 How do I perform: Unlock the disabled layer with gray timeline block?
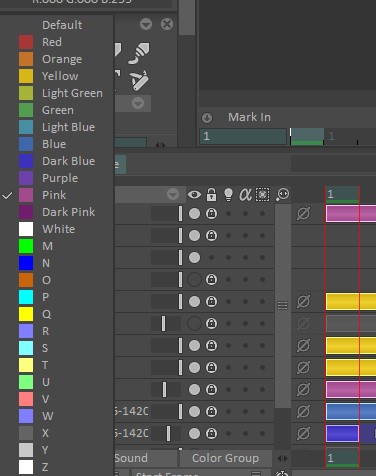(211, 324)
